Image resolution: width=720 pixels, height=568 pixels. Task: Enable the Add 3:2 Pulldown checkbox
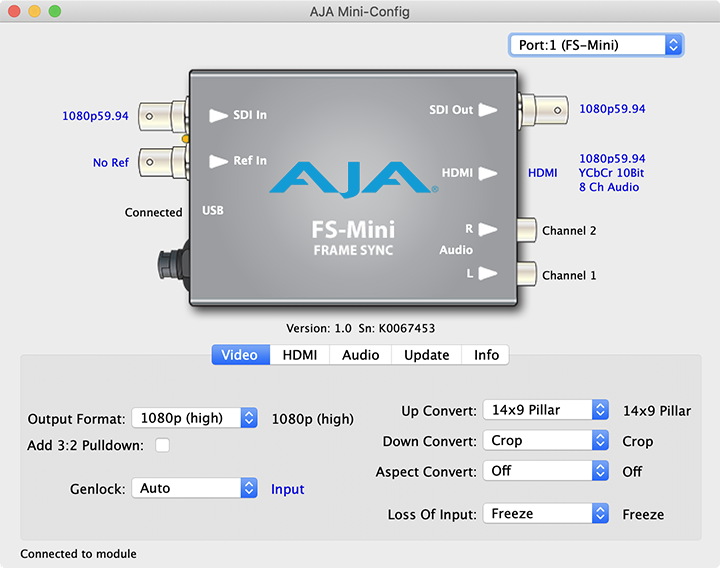click(x=162, y=445)
